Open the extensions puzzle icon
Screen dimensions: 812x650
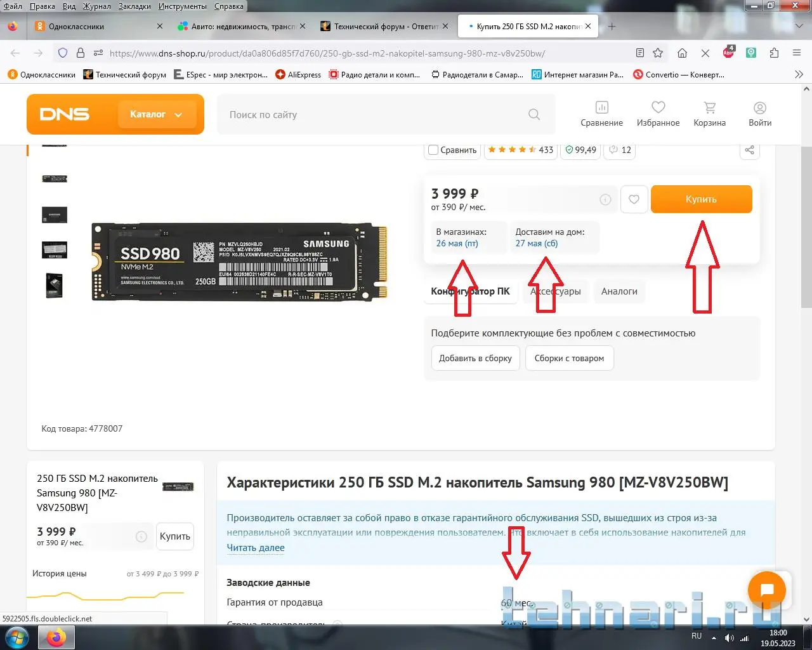774,53
